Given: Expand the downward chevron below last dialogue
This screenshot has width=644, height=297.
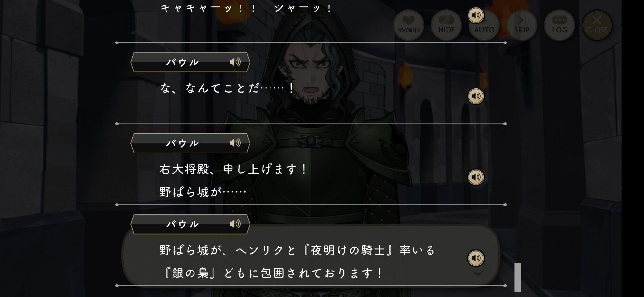Looking at the screenshot, I should (478, 274).
